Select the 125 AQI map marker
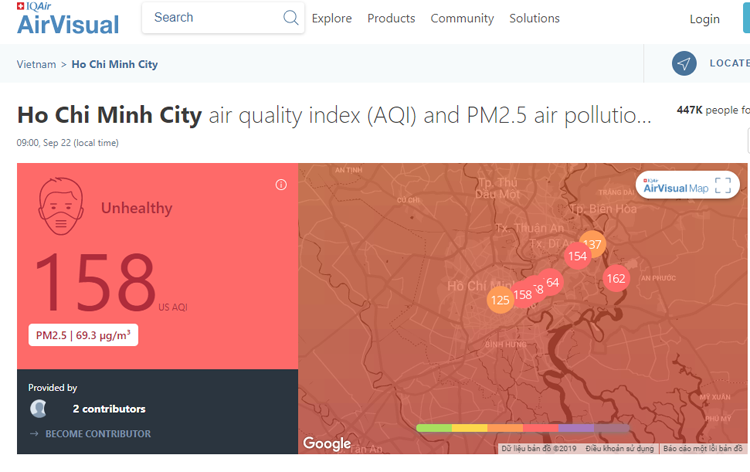The height and width of the screenshot is (472, 750). 500,299
